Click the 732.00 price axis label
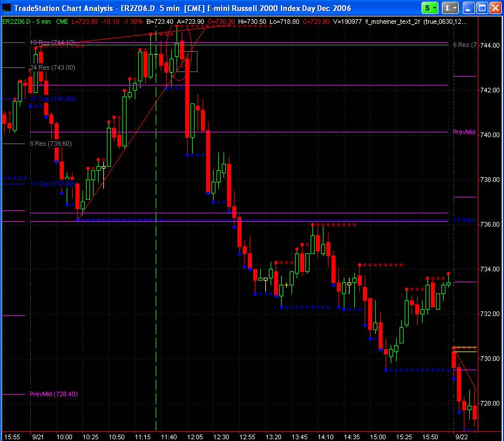 click(x=490, y=314)
